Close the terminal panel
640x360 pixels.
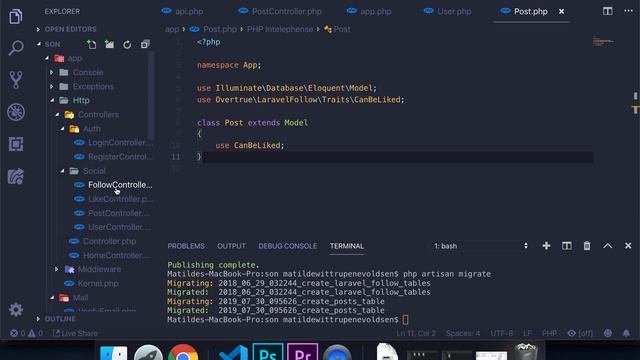point(628,246)
